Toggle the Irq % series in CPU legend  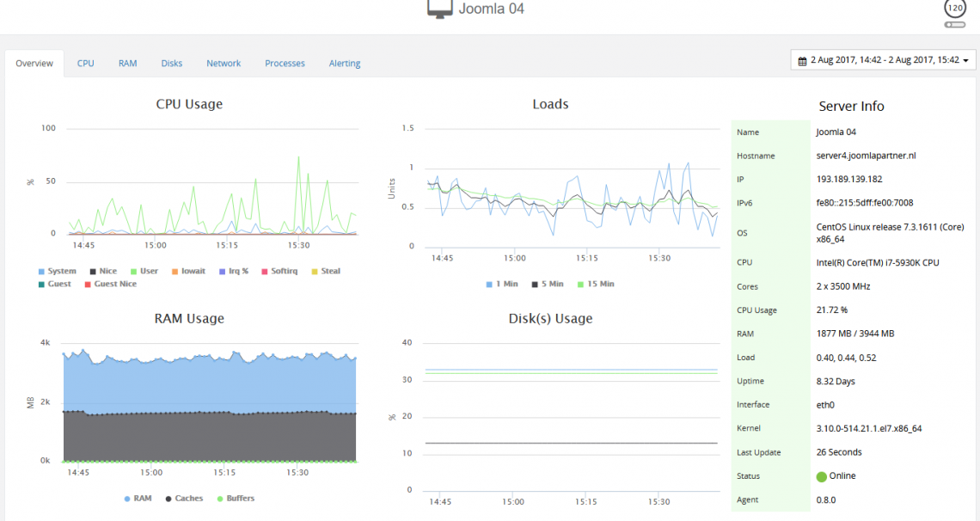coord(234,271)
